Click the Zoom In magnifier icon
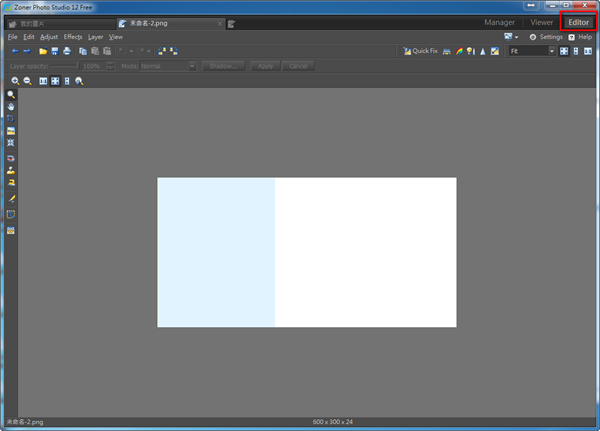600x431 pixels. [15, 81]
